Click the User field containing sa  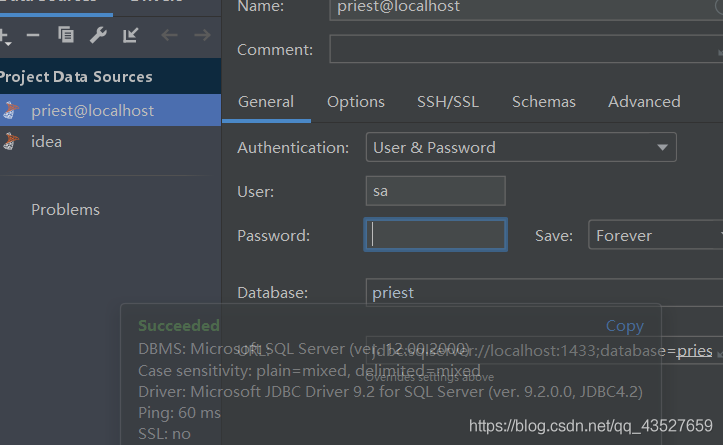click(436, 191)
